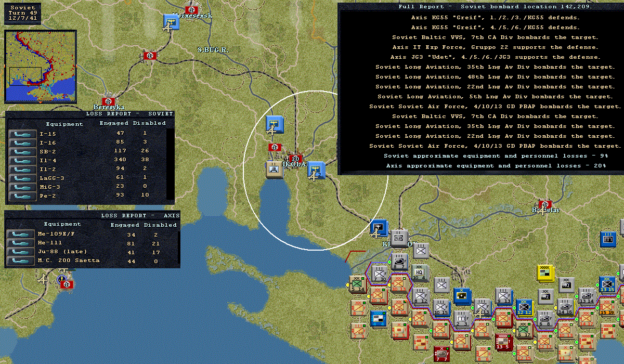Click the I-16 aircraft icon button
Screen dimensions: 624x364
[22, 143]
